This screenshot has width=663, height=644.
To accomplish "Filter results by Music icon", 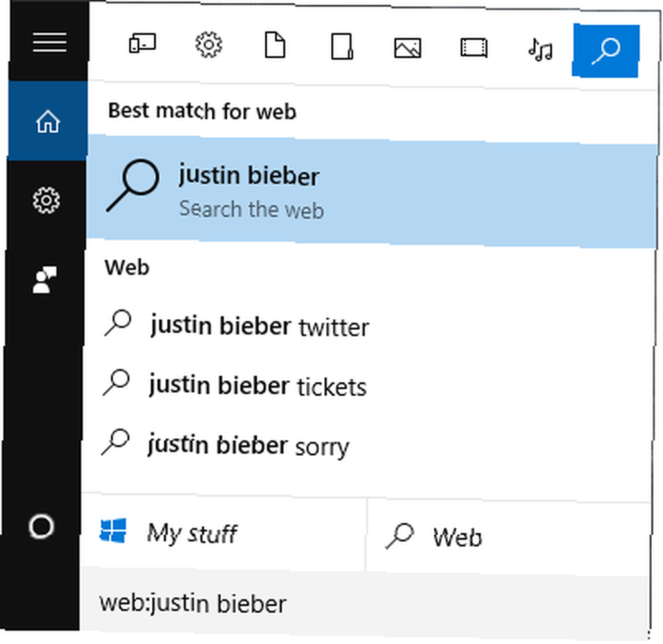I will click(540, 50).
